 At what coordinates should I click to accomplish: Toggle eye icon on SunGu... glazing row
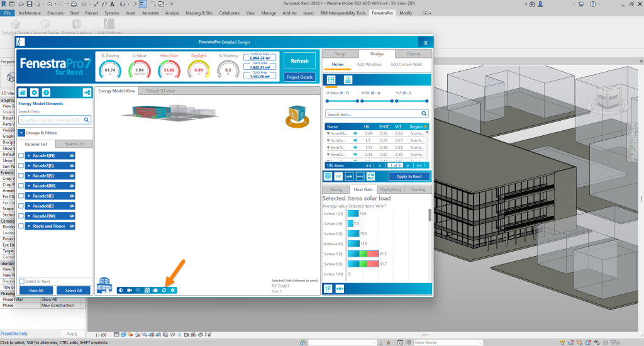[355, 140]
